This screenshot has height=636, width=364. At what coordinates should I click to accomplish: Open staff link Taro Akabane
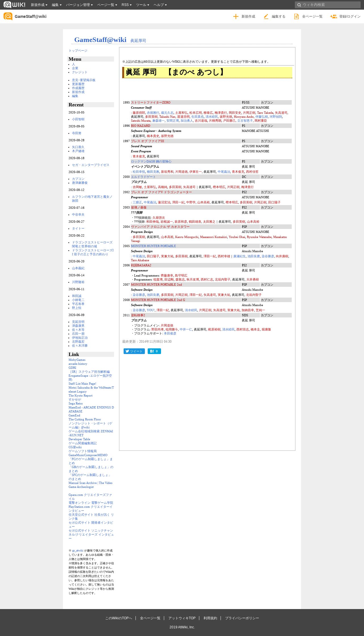point(140,260)
